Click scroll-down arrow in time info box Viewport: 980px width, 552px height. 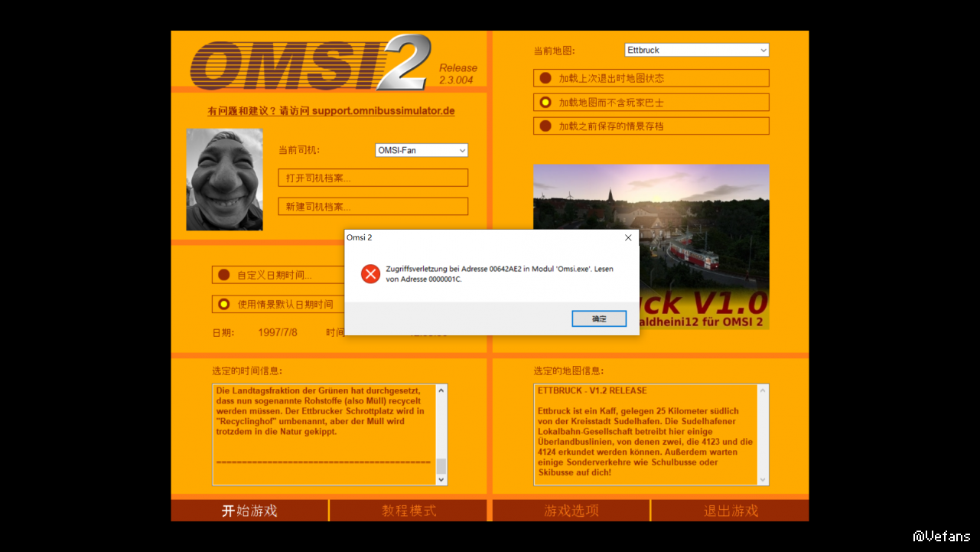pos(441,479)
